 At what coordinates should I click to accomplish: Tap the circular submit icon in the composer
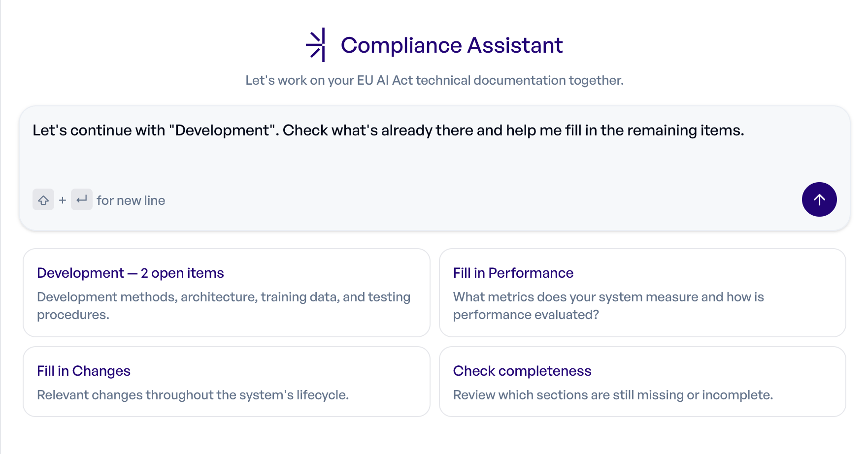point(819,199)
